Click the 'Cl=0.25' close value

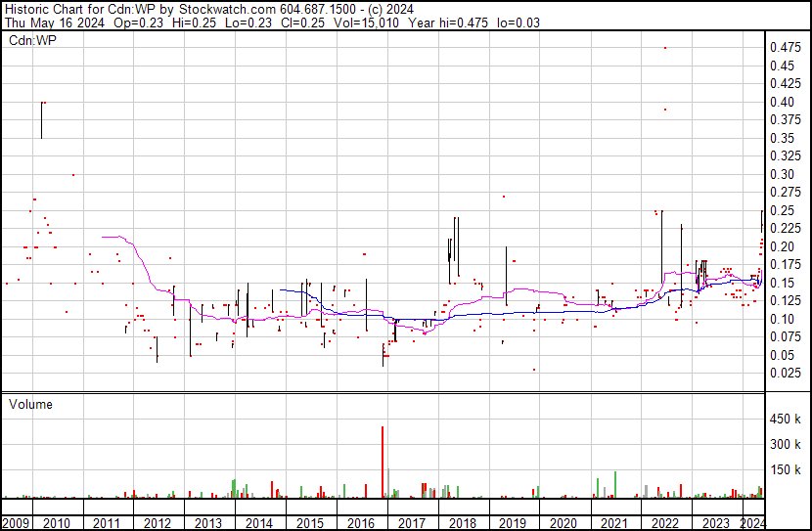click(x=303, y=23)
